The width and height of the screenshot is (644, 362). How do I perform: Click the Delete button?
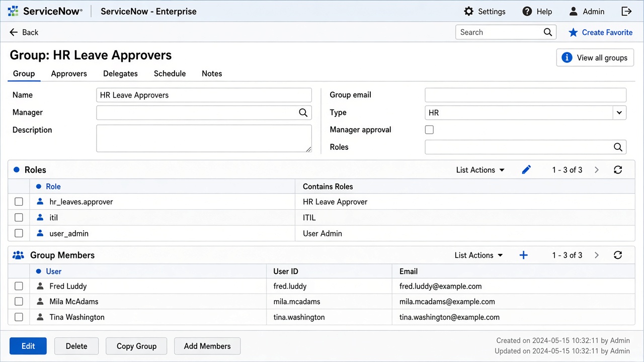click(76, 346)
